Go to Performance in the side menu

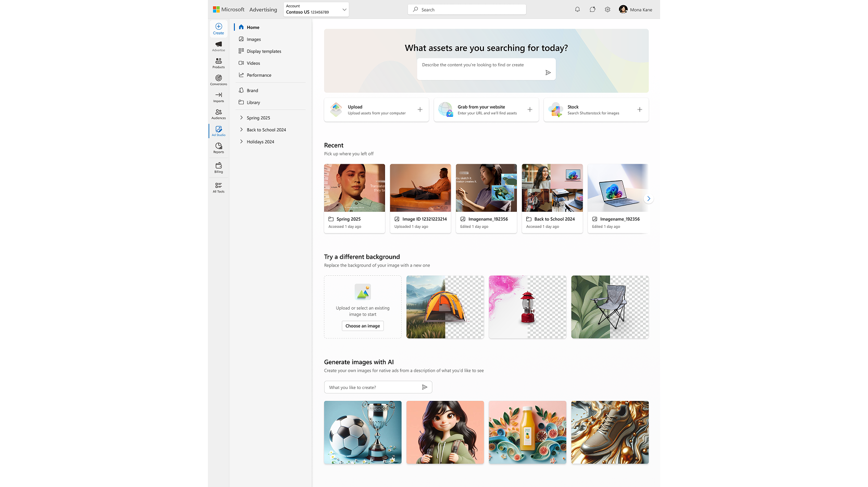(x=259, y=75)
